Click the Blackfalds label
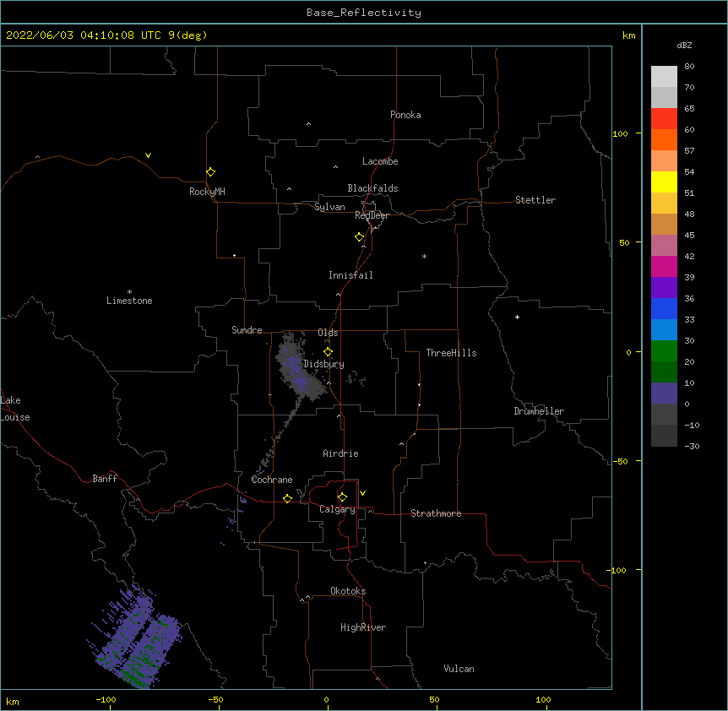This screenshot has height=711, width=728. 372,188
